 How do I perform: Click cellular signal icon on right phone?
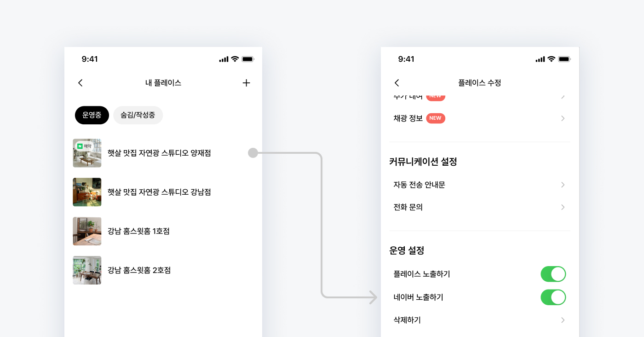click(540, 59)
